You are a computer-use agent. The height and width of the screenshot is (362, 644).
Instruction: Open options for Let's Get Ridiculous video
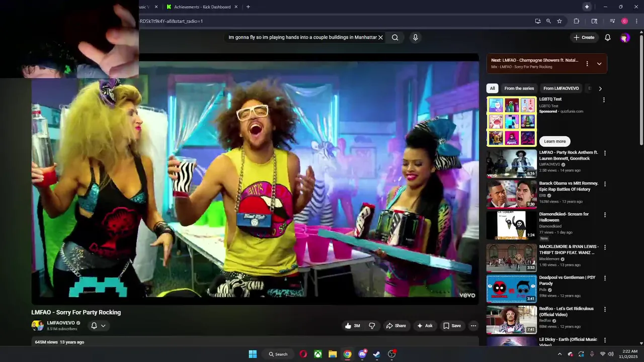pyautogui.click(x=605, y=309)
